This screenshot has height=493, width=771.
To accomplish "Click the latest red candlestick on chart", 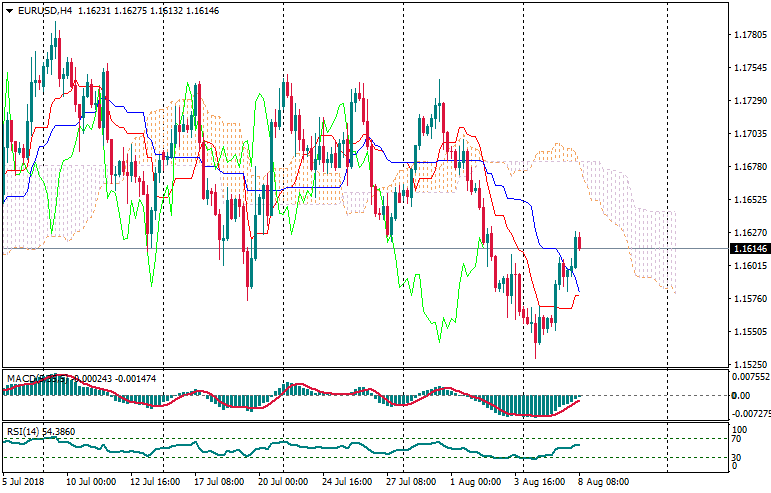I will point(580,242).
